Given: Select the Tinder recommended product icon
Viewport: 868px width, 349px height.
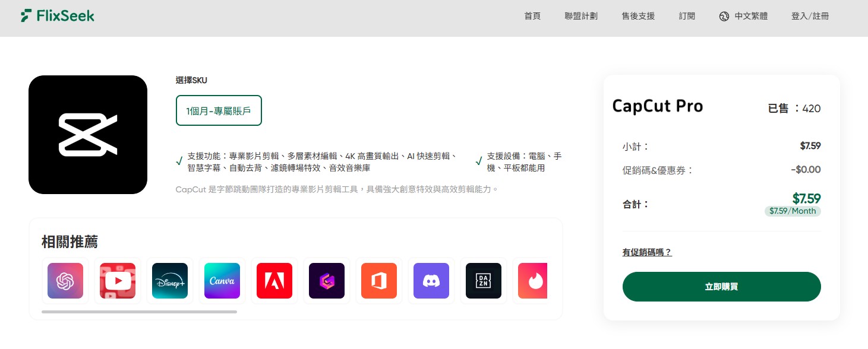Looking at the screenshot, I should tap(532, 281).
